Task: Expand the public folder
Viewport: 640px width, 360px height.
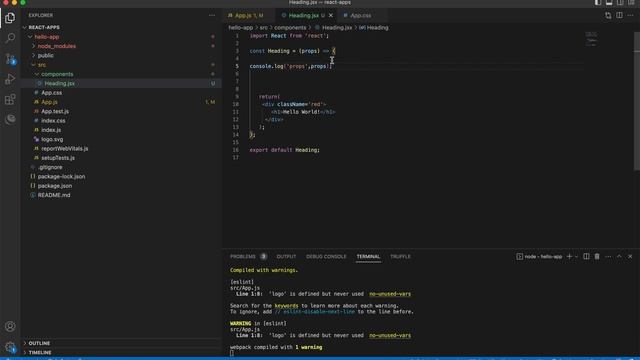Action: tap(33, 56)
